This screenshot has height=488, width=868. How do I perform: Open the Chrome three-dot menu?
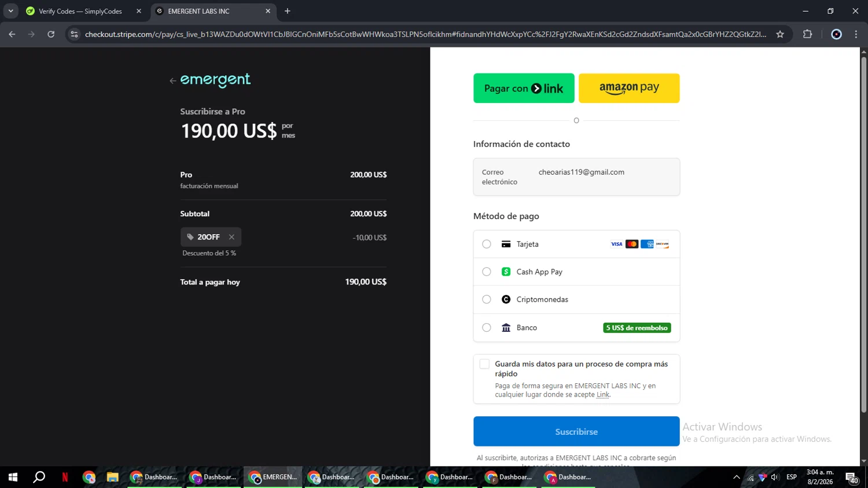856,34
